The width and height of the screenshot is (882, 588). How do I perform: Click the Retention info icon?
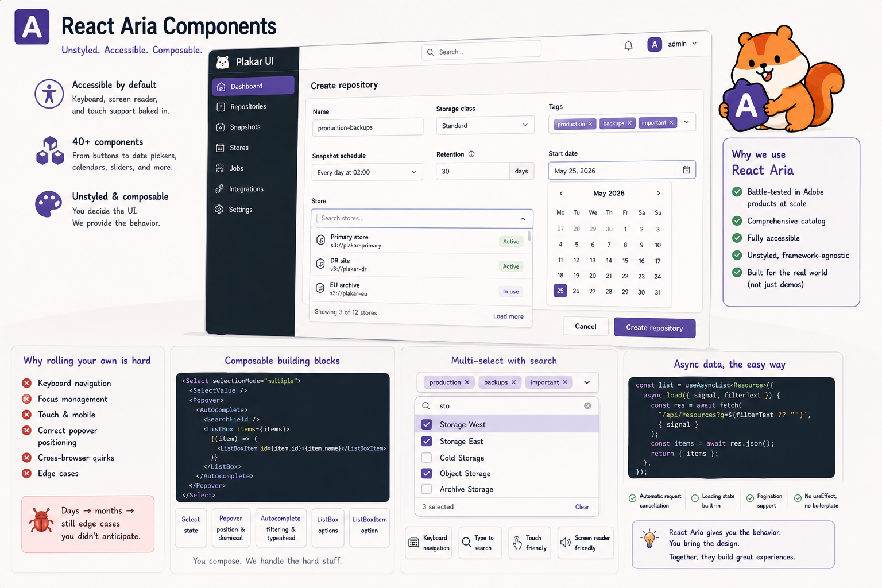tap(471, 154)
